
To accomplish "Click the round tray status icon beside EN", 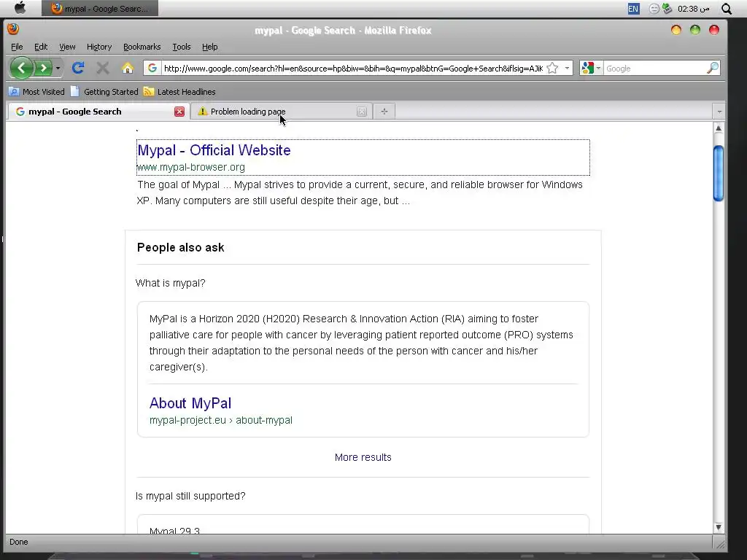I will pyautogui.click(x=654, y=9).
